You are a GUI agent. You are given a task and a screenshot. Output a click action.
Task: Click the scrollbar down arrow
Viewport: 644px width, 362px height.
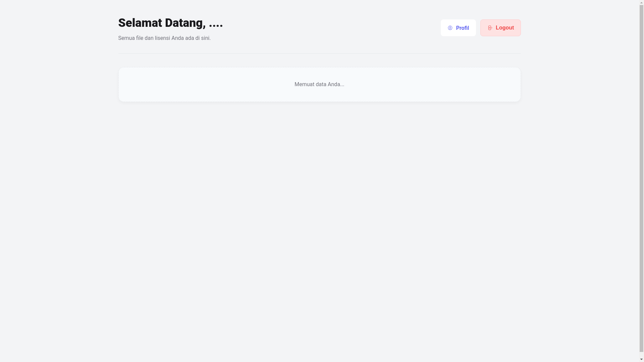tap(641, 359)
